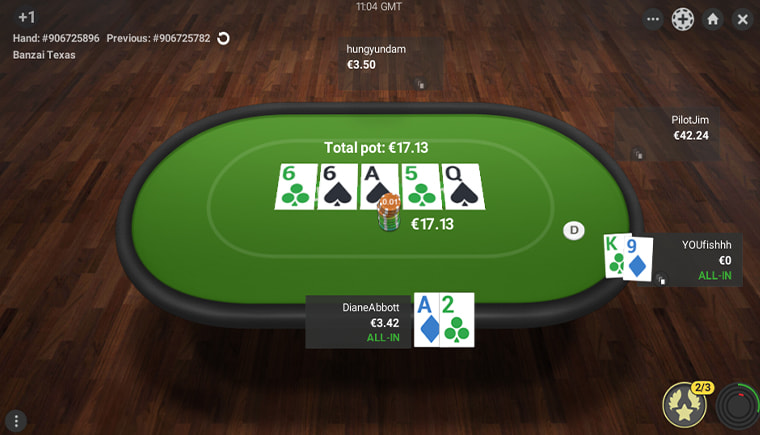The width and height of the screenshot is (760, 435).
Task: Select YOUfishhh's King of clubs card
Action: coord(615,256)
